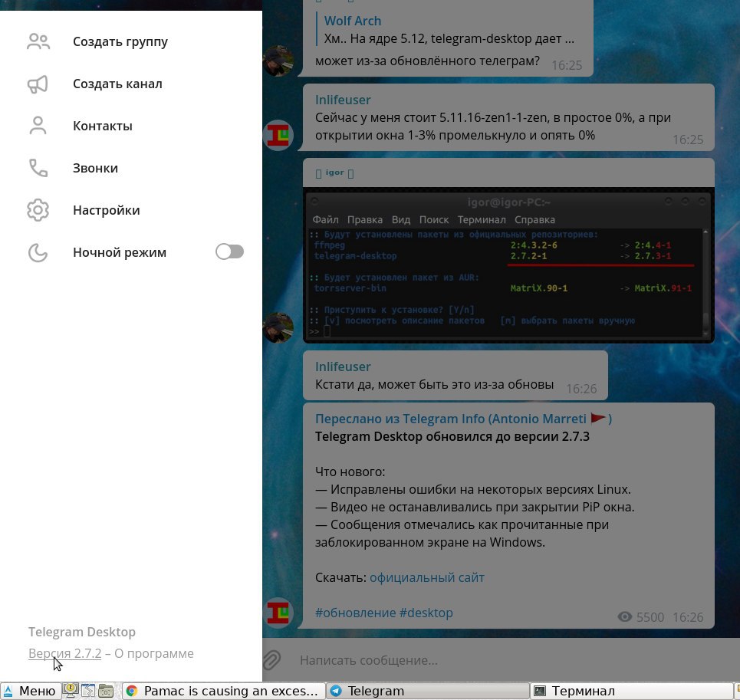Click the igor sender name
The image size is (740, 700).
pos(334,173)
